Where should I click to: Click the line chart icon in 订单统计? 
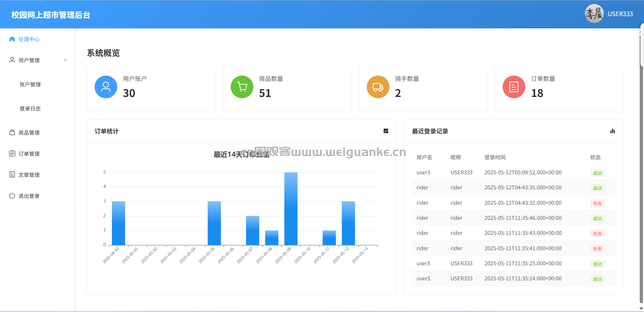(x=386, y=131)
